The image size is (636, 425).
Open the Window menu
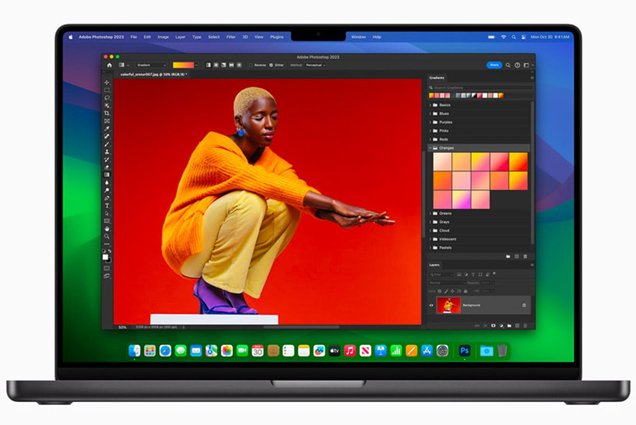coord(358,37)
